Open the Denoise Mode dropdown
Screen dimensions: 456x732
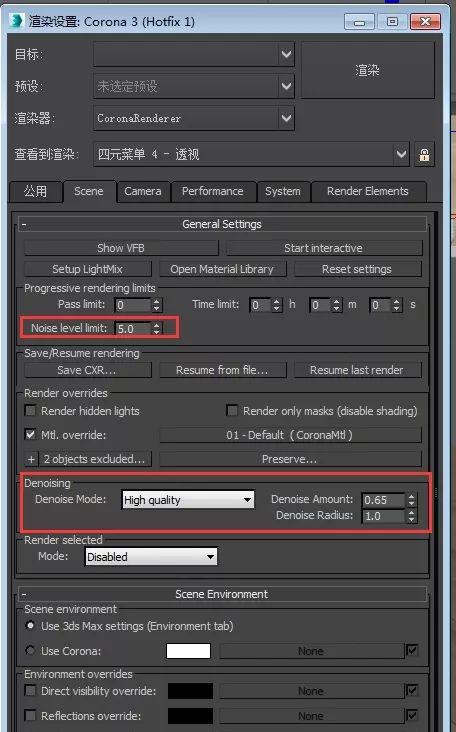point(188,500)
